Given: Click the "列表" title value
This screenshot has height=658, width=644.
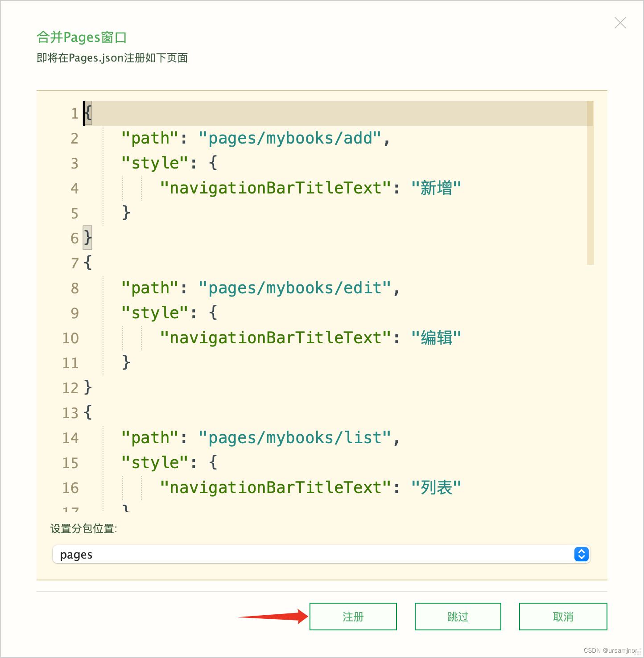Looking at the screenshot, I should (x=436, y=488).
